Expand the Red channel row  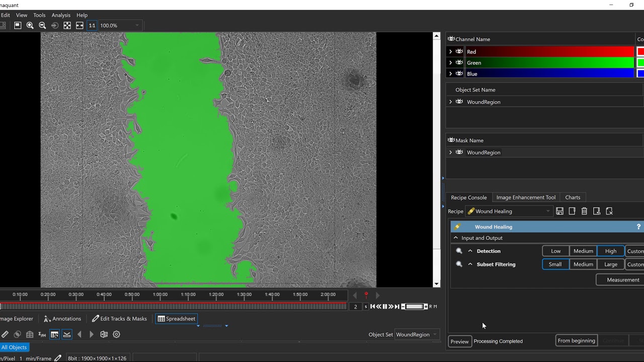click(450, 51)
